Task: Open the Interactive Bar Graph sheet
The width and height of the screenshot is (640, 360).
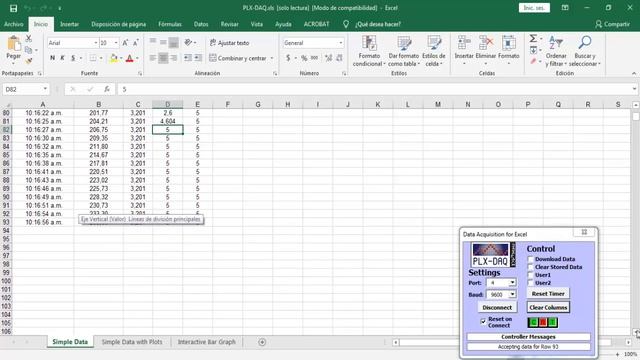Action: click(x=207, y=342)
